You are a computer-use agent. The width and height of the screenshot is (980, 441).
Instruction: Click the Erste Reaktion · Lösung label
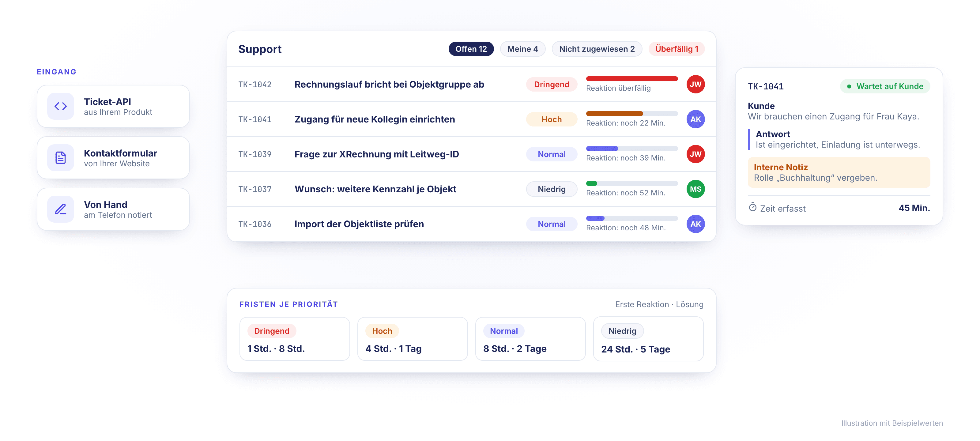tap(659, 304)
